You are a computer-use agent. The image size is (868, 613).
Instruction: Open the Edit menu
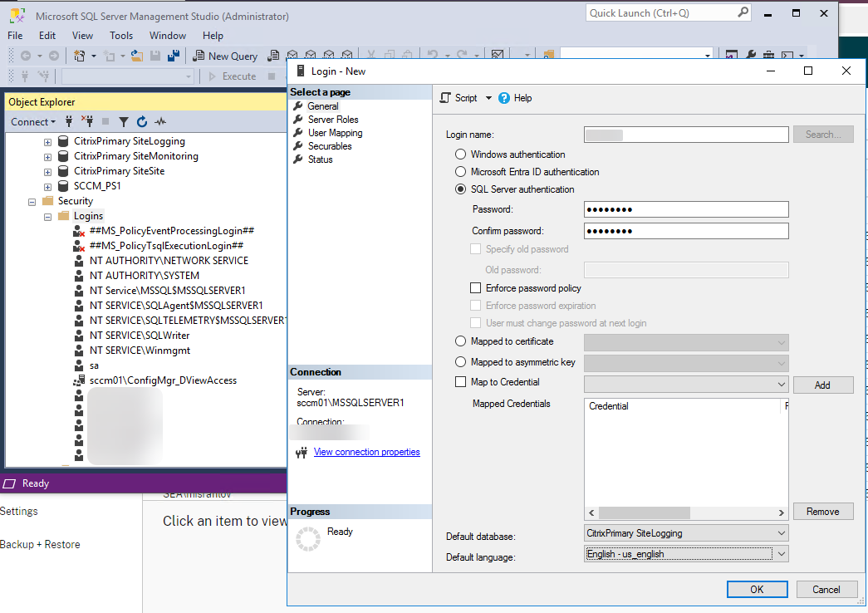pos(47,36)
